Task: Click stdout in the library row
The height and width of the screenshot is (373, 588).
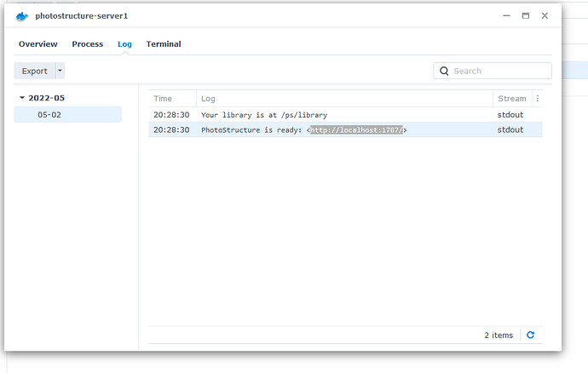Action: click(x=510, y=115)
